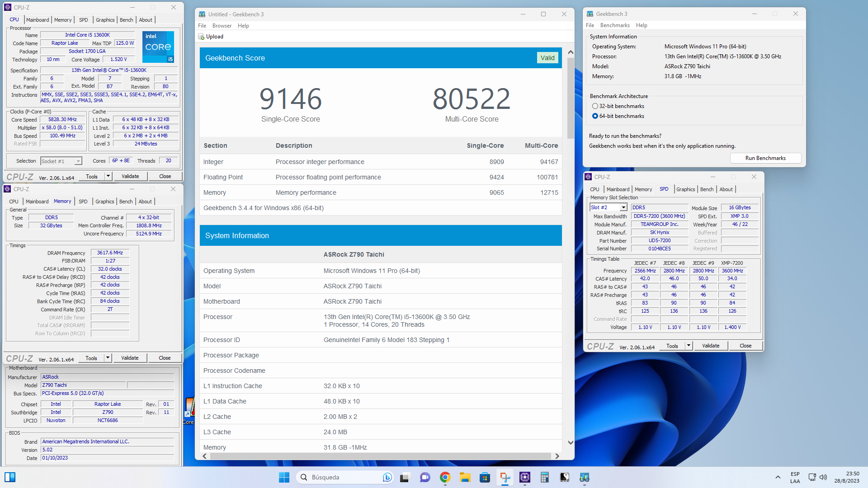Screen dimensions: 868x488
Task: Click the Upload icon in Geekbench toolbar
Action: tap(201, 37)
